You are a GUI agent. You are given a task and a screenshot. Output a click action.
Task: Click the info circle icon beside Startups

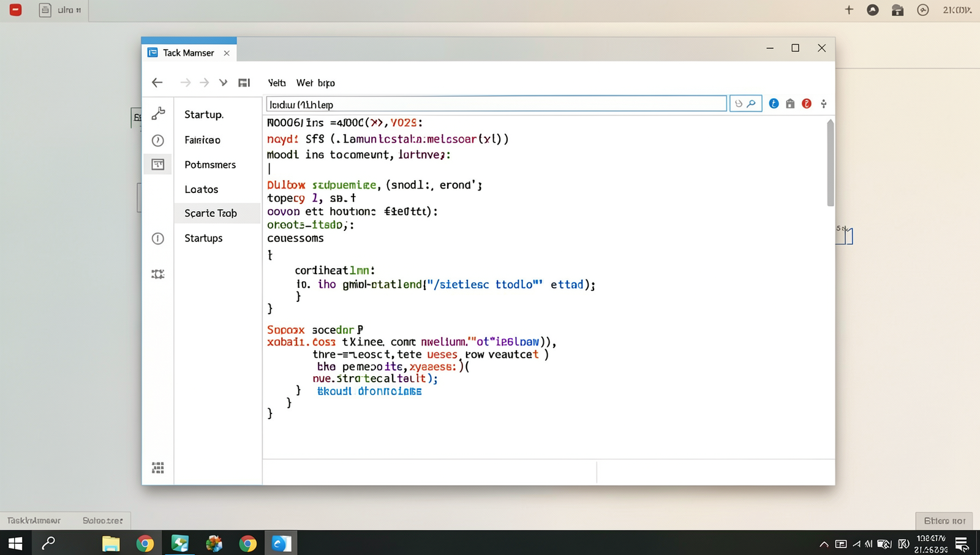click(158, 238)
